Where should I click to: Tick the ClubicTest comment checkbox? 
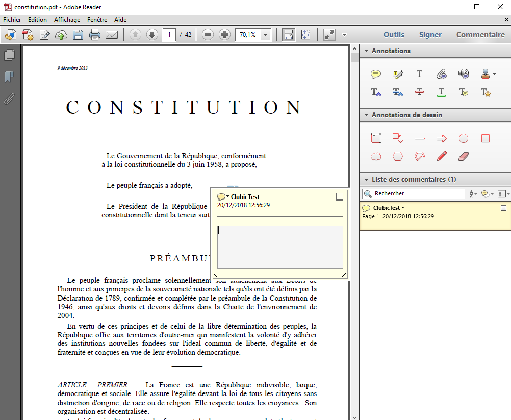[503, 208]
